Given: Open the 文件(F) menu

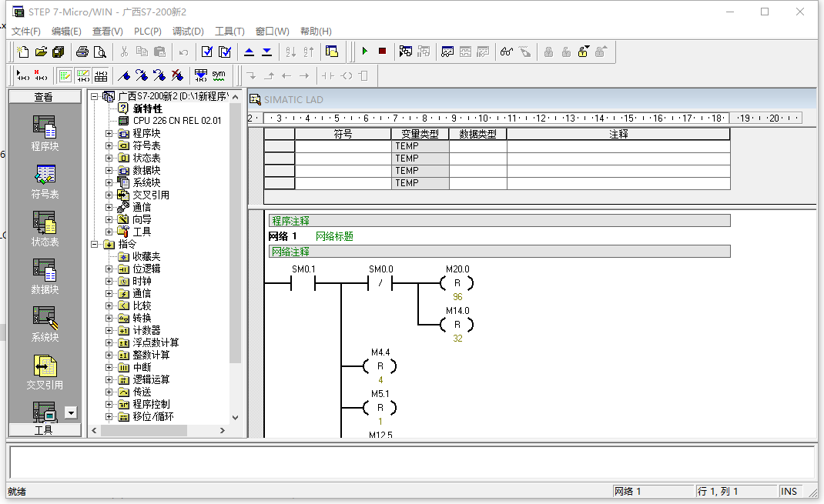Looking at the screenshot, I should coord(25,31).
